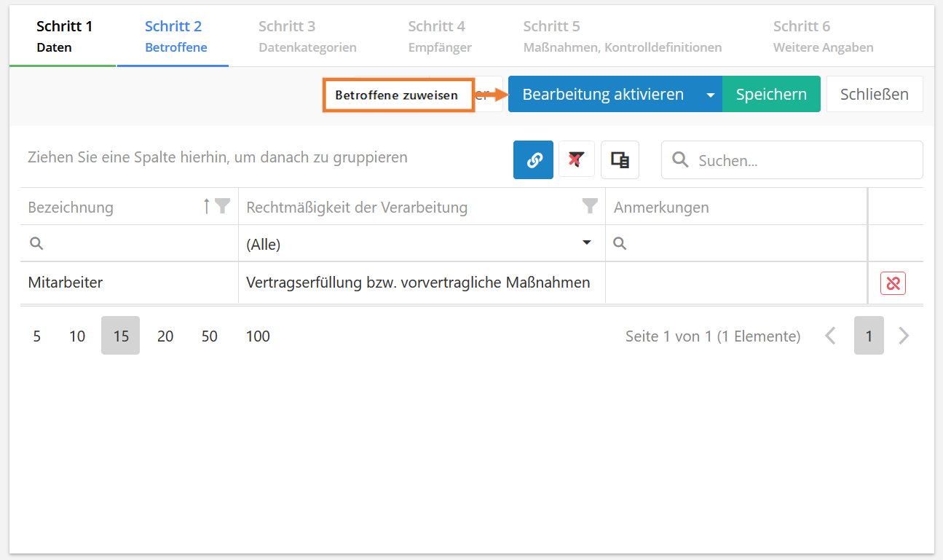Unlink the Mitarbeiter row with red icon

892,283
